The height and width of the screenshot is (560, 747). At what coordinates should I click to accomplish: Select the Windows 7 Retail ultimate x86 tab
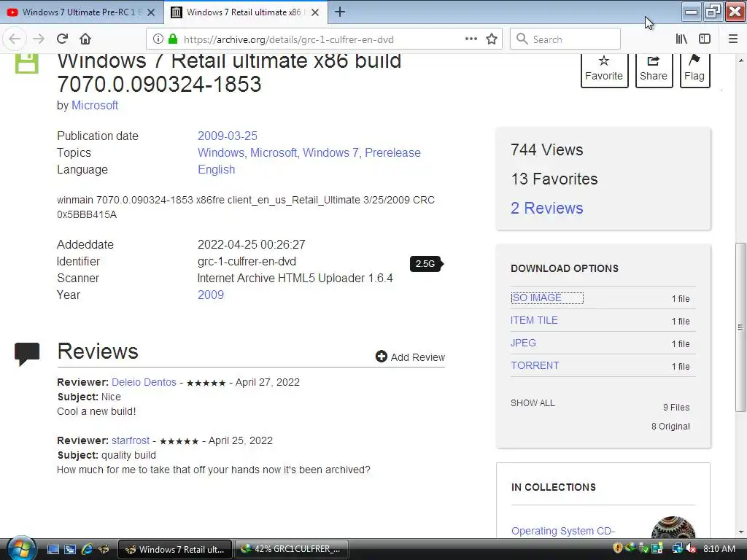click(246, 12)
